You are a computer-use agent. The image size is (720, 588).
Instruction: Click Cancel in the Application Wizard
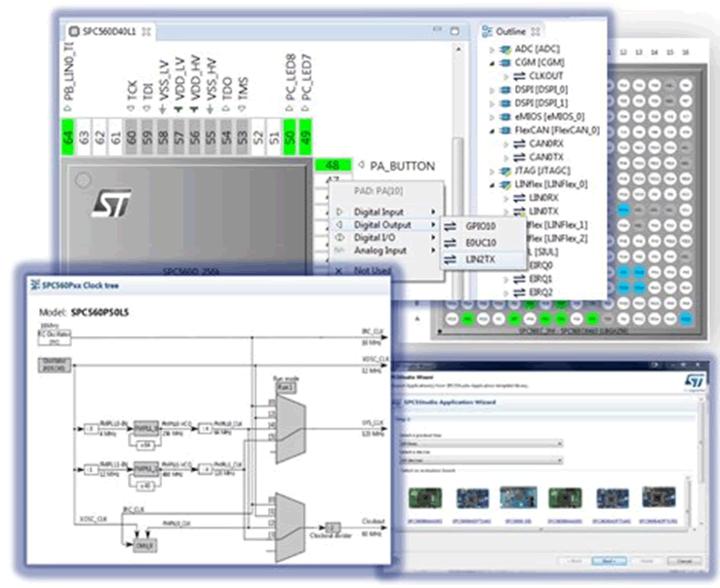click(x=684, y=561)
